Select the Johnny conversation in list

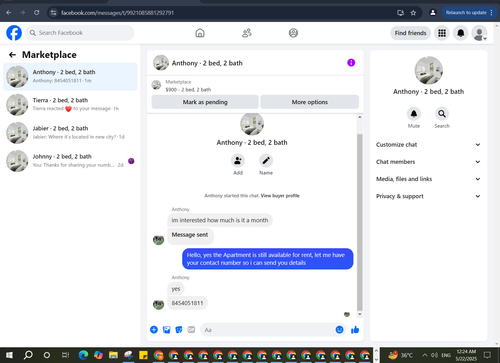(70, 161)
